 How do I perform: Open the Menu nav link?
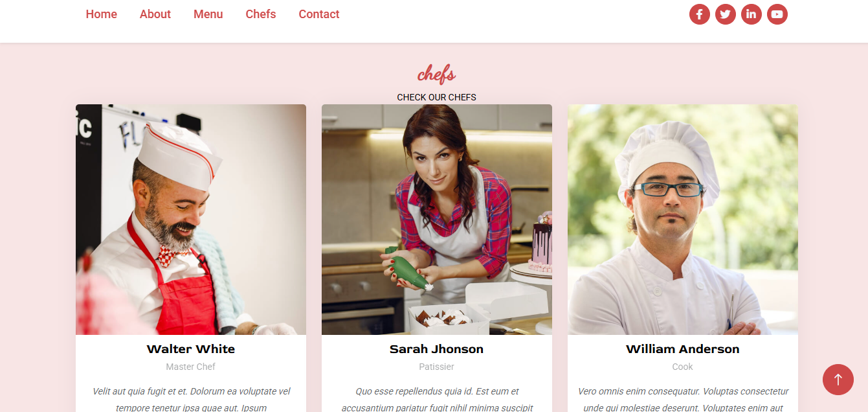[x=208, y=14]
